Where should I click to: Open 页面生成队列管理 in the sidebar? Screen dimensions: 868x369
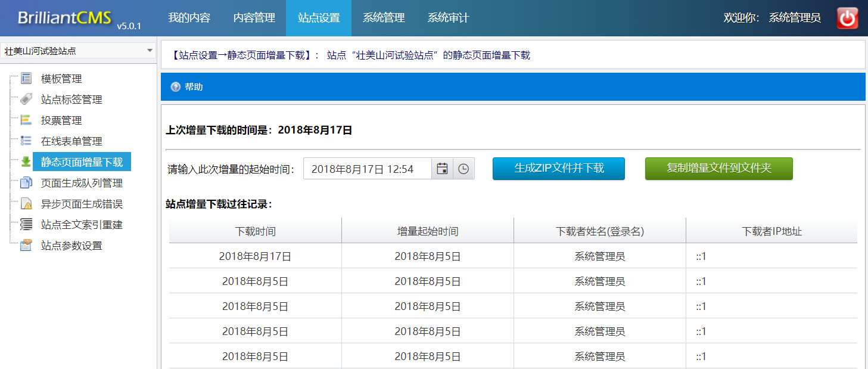click(x=82, y=183)
